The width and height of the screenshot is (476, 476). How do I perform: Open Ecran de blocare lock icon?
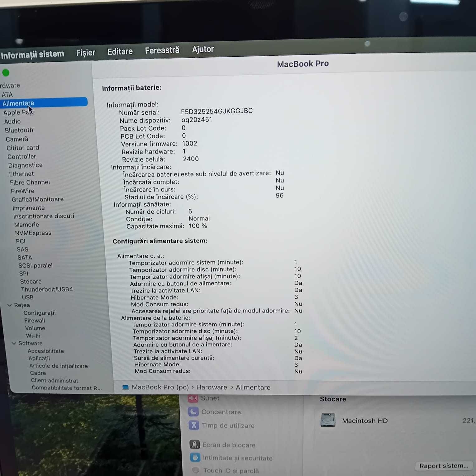[195, 445]
